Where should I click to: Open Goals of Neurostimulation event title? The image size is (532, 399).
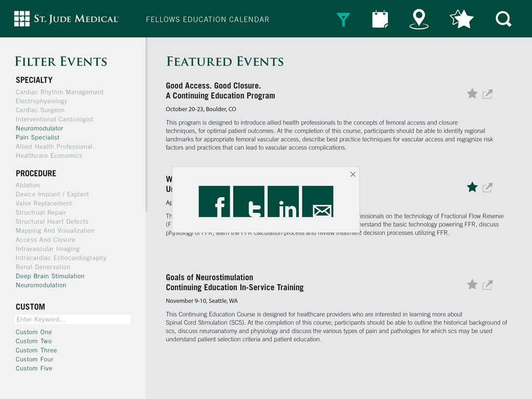pyautogui.click(x=235, y=282)
